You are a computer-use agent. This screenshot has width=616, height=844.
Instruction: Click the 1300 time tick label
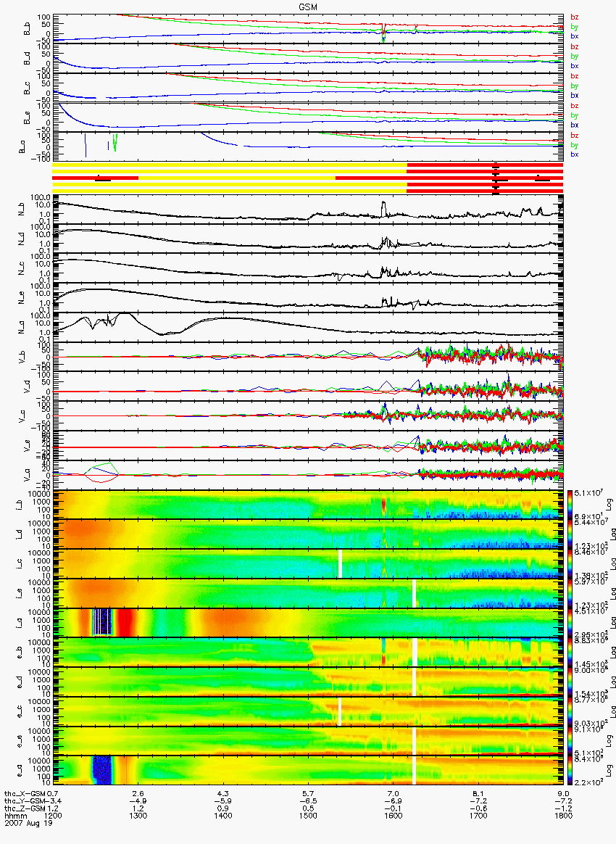click(x=138, y=816)
